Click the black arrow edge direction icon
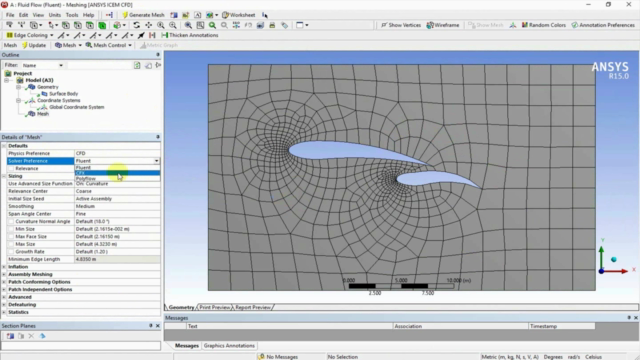Viewport: 640px width, 360px height. point(141,35)
